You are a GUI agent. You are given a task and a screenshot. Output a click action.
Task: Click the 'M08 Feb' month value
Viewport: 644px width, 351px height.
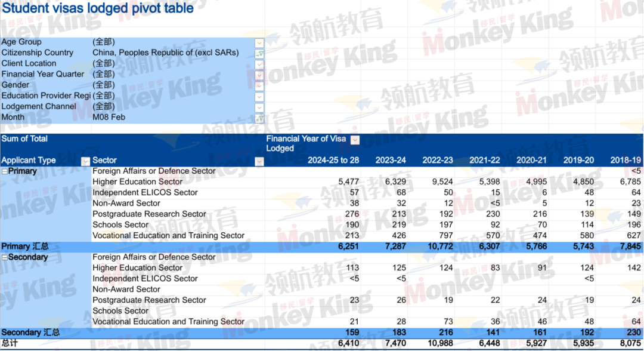(109, 117)
